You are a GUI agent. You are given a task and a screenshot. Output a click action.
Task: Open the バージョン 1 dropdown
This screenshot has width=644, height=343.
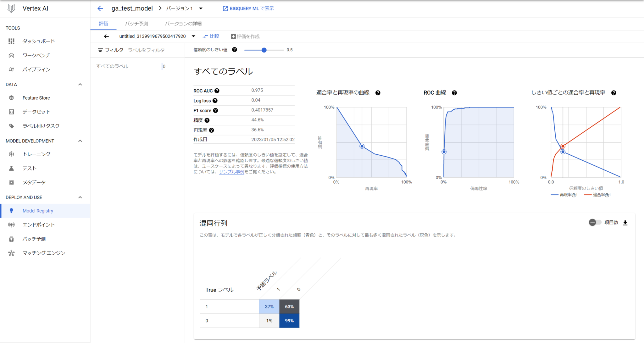coord(201,8)
